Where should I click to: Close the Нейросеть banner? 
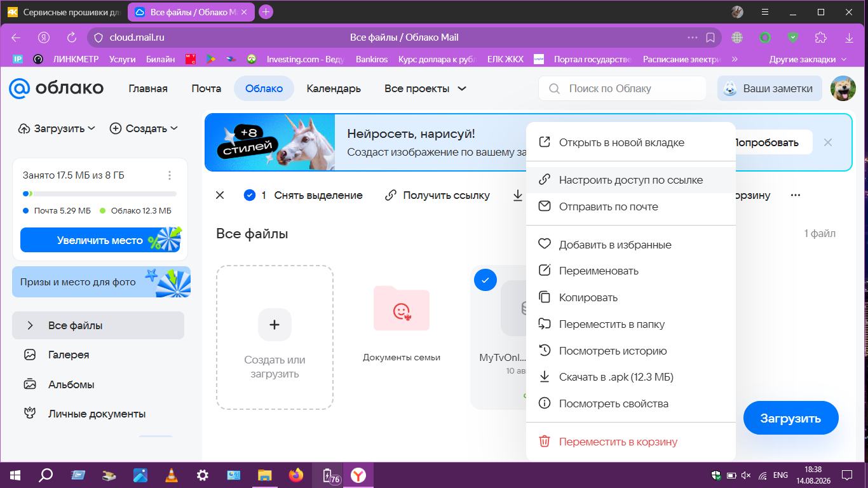[828, 142]
